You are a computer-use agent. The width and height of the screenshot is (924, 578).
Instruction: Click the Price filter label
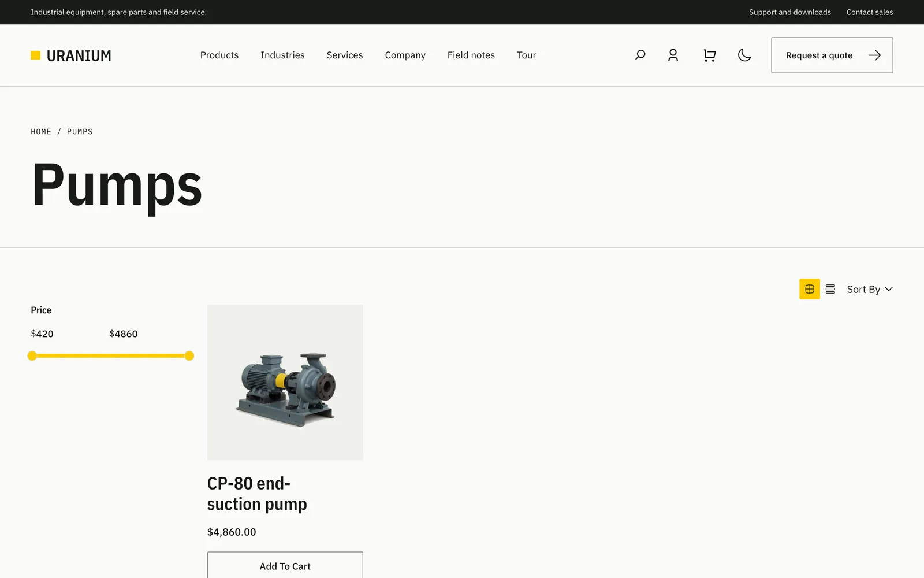point(41,310)
